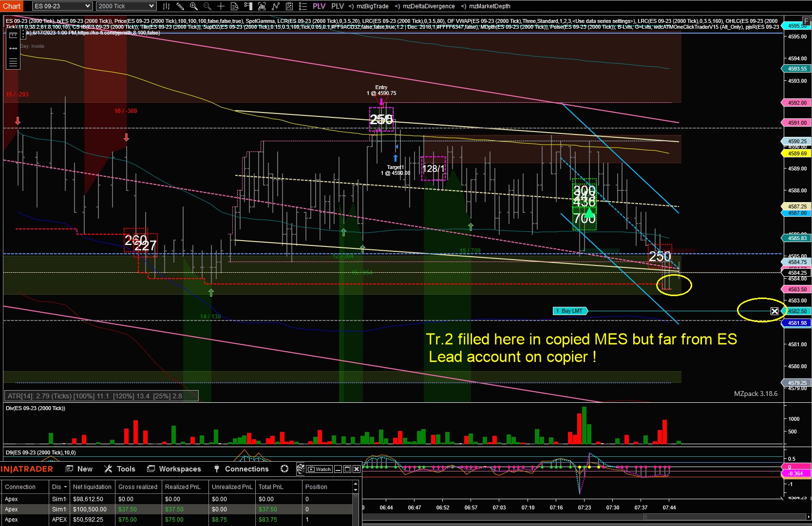Open the 2000 Tick interval dropdown
Image resolution: width=812 pixels, height=526 pixels.
[x=126, y=6]
